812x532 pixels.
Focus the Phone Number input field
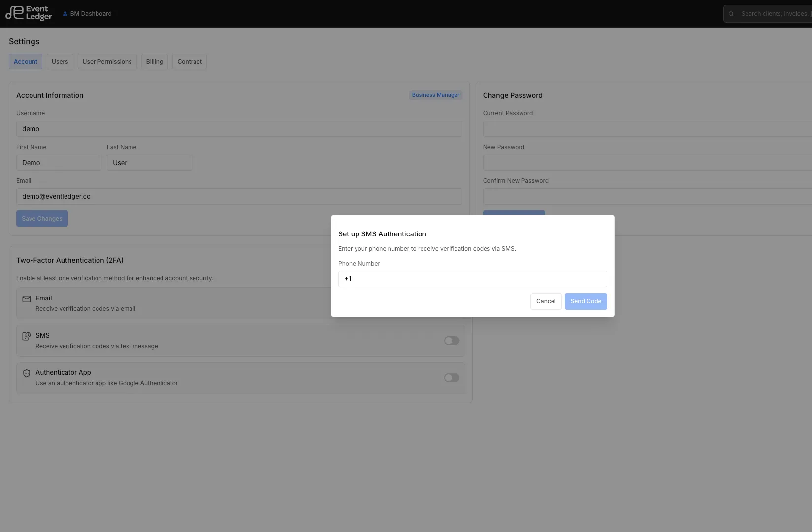473,279
